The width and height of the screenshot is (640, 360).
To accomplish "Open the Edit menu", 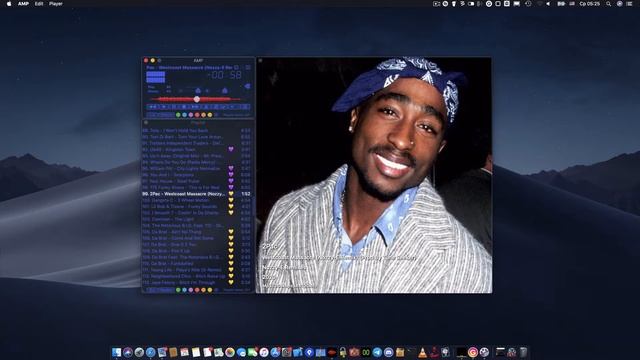I will [39, 4].
